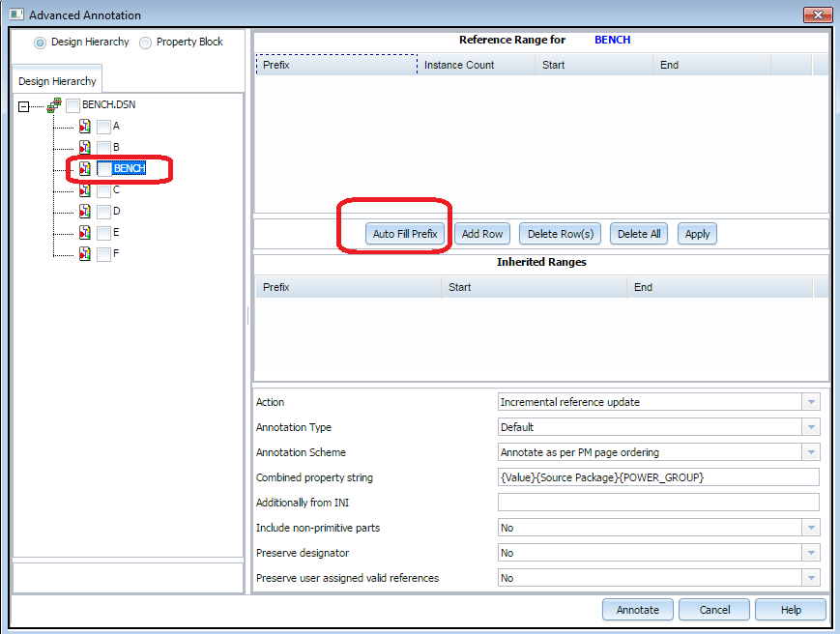
Task: Collapse the BENCH.DSN tree node
Action: [x=24, y=105]
